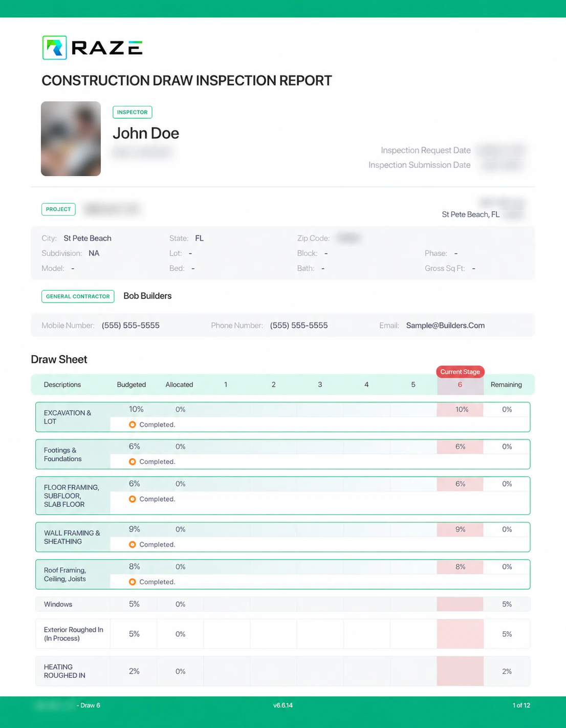Select the Windows row description
Viewport: 566px width, 728px height.
click(x=58, y=604)
